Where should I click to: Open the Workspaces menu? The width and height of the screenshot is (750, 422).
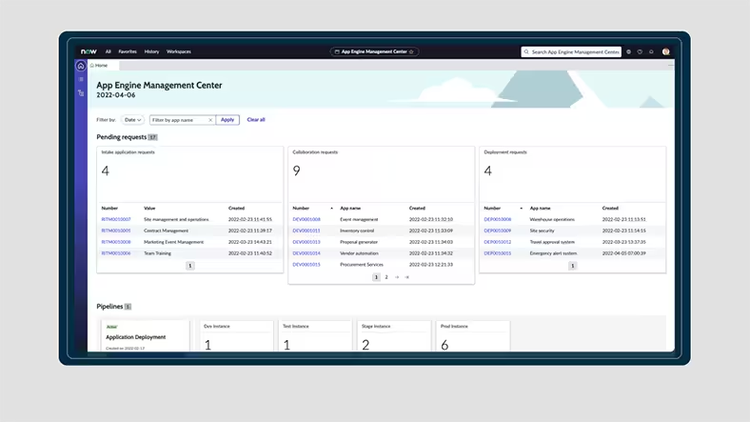(x=179, y=52)
